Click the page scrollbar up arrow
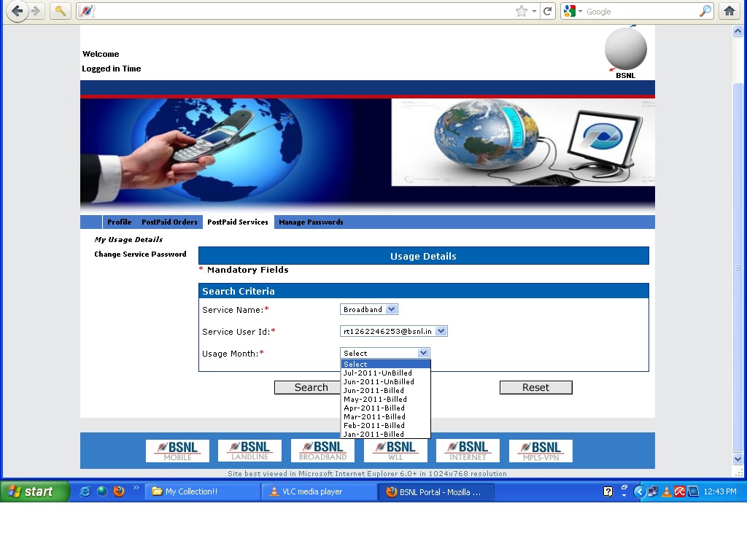The height and width of the screenshot is (560, 747). click(738, 31)
